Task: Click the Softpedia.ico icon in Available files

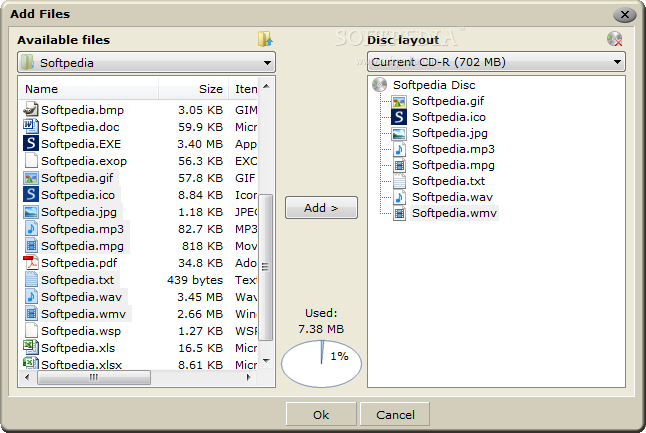Action: 31,194
